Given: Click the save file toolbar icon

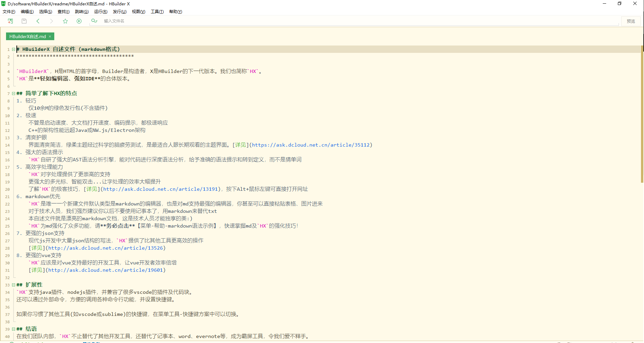Looking at the screenshot, I should (x=24, y=21).
